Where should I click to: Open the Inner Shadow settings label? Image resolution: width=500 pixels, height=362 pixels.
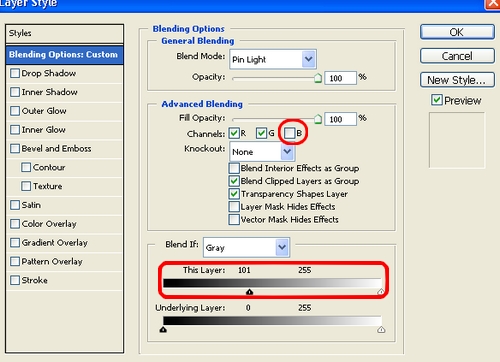(50, 92)
